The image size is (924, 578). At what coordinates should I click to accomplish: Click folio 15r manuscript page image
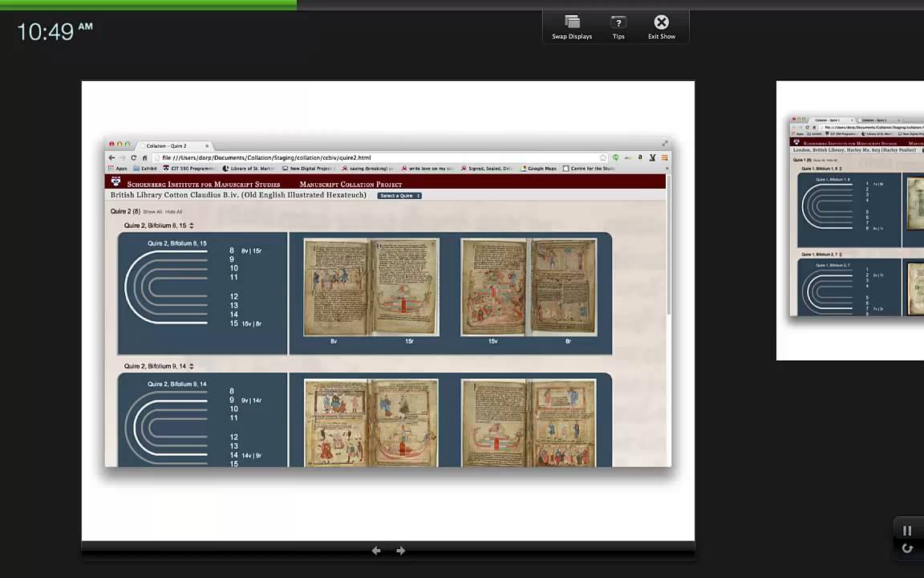tap(406, 287)
